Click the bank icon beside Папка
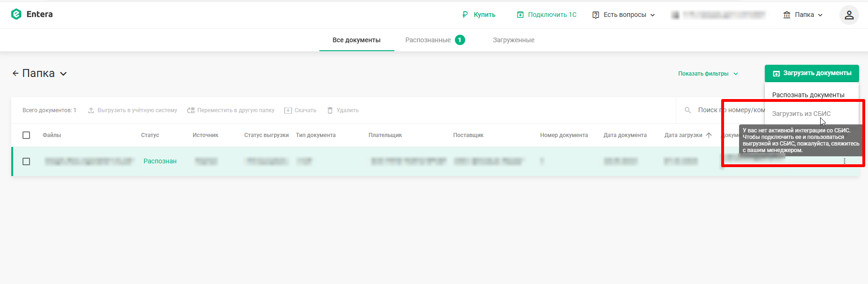Screen dimensions: 868x284 tap(787, 15)
